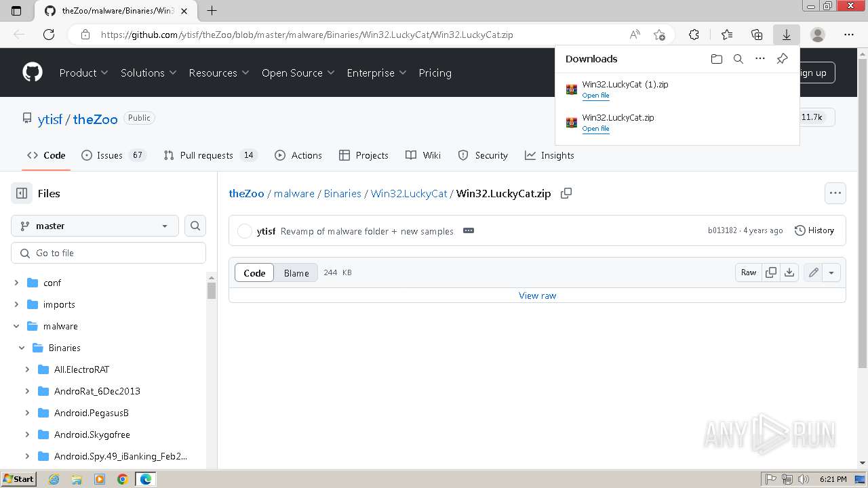Open a new browser tab

pyautogui.click(x=212, y=10)
